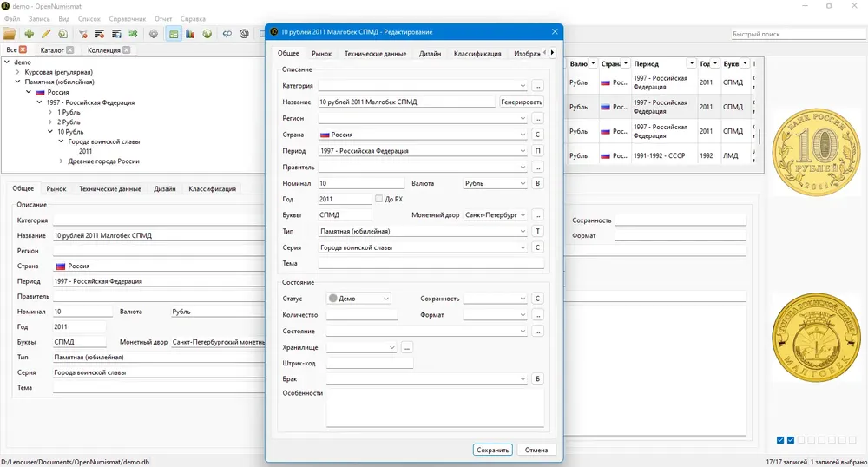Screen dimensions: 868x467
Task: Select the table view toolbar icon
Action: click(x=174, y=34)
